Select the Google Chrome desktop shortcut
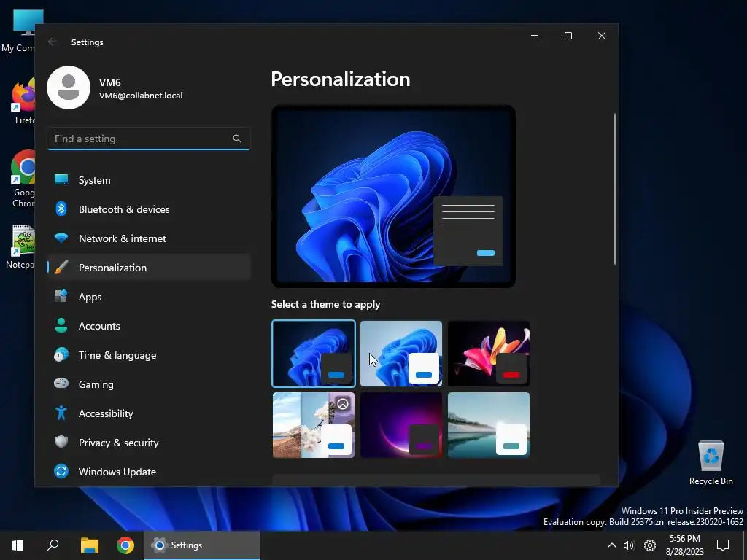The image size is (747, 560). click(x=23, y=179)
